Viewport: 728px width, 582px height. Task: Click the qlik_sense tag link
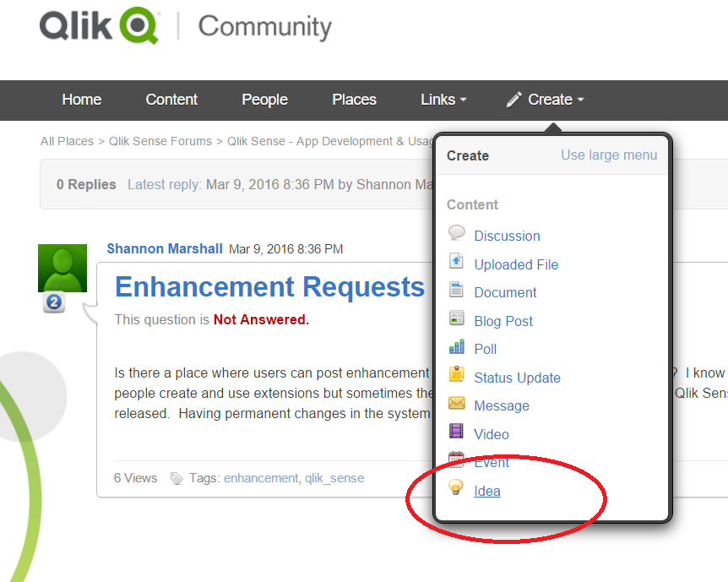pyautogui.click(x=334, y=478)
